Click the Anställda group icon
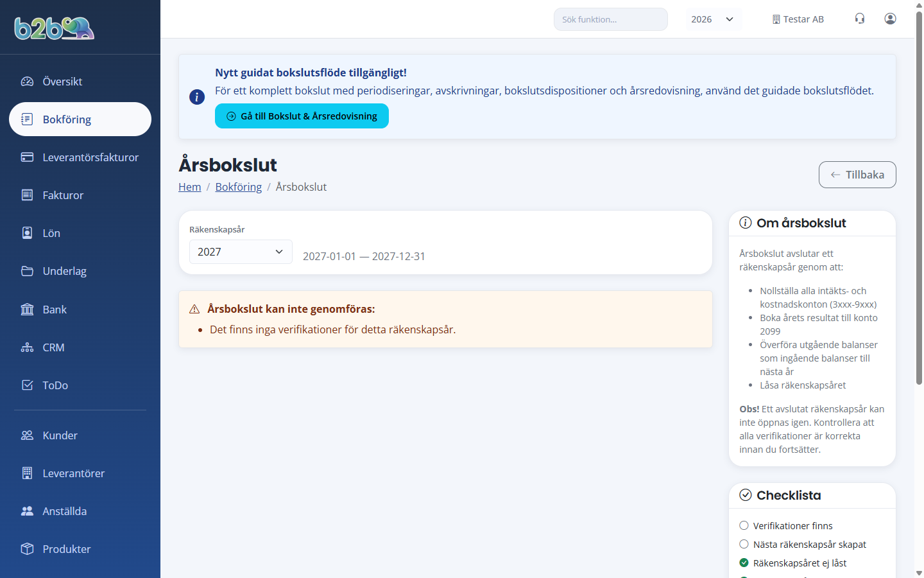This screenshot has height=578, width=924. click(27, 511)
